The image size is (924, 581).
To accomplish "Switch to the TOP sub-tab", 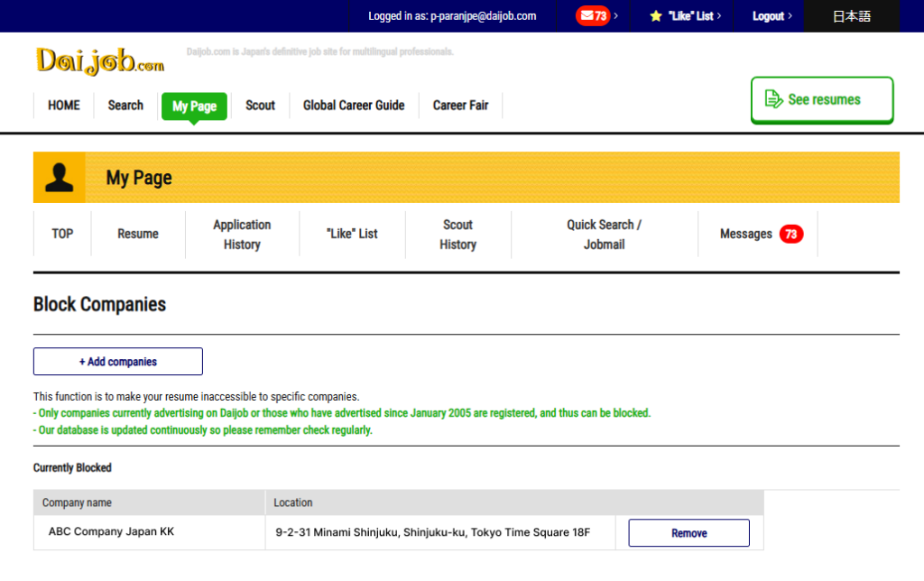I will click(x=62, y=234).
